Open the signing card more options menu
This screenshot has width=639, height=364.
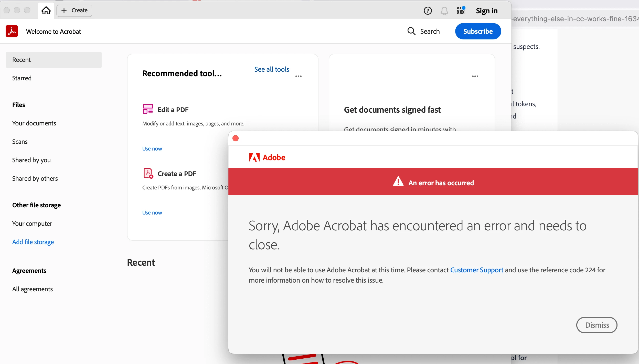coord(475,76)
